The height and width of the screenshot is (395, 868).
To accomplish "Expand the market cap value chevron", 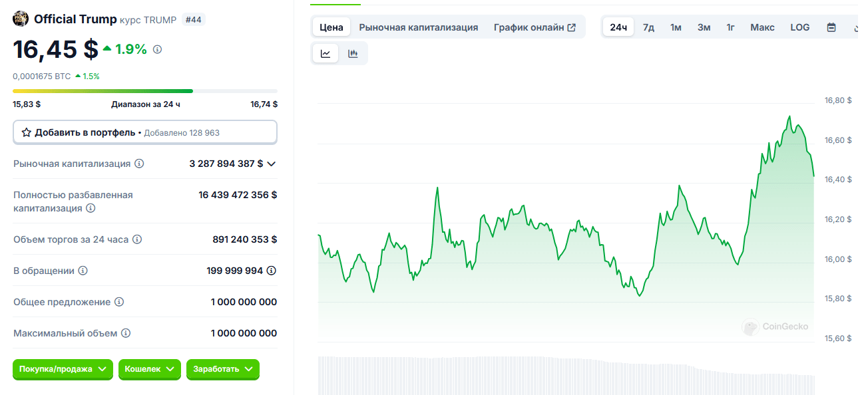I will (x=271, y=164).
